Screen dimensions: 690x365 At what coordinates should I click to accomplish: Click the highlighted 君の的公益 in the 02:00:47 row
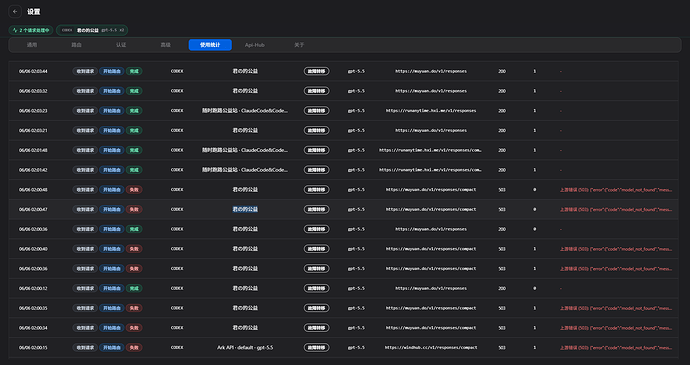(245, 210)
